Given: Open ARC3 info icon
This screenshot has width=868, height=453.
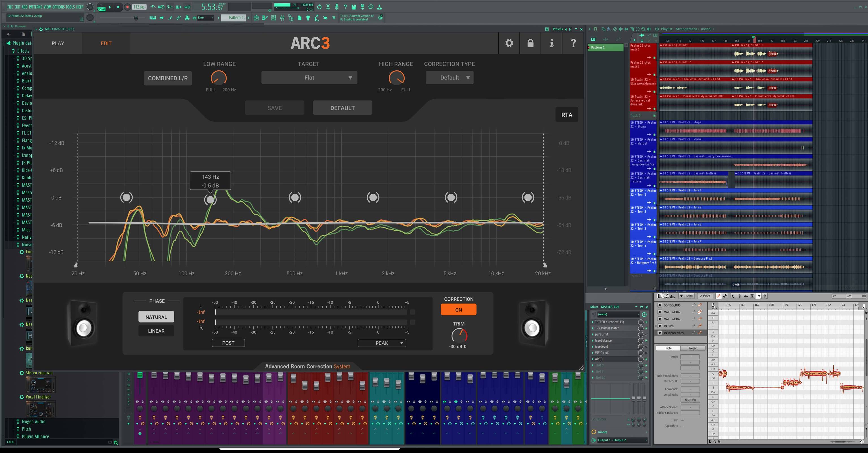Looking at the screenshot, I should point(552,43).
